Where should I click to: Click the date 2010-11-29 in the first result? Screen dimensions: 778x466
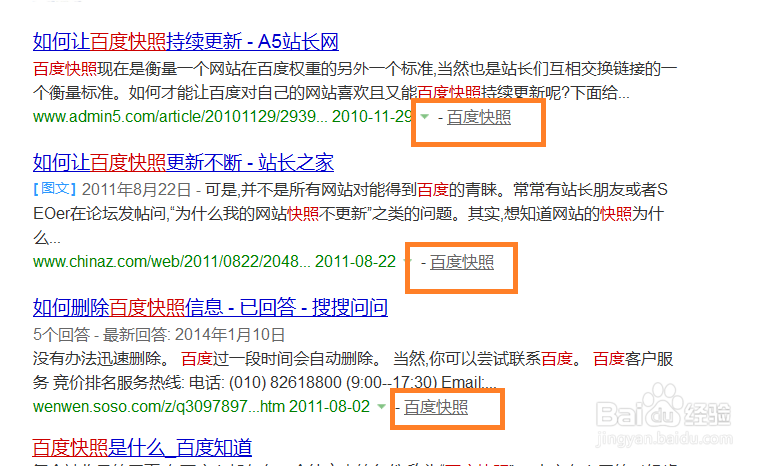point(372,117)
